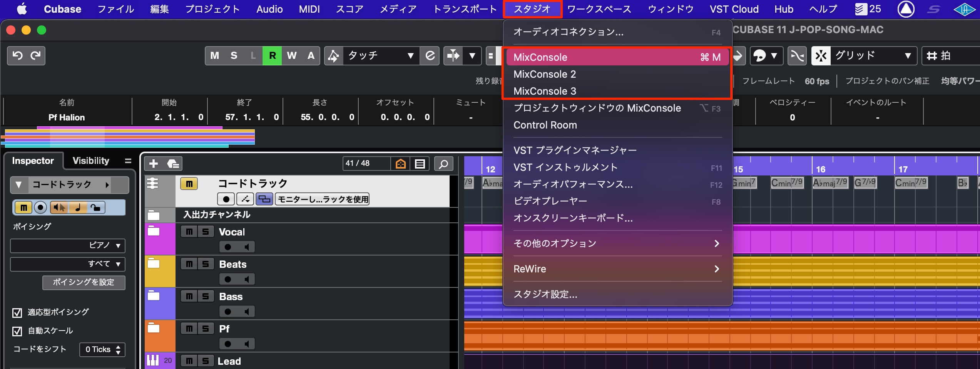
Task: Click the 41 / 48 track count field
Action: [x=366, y=164]
